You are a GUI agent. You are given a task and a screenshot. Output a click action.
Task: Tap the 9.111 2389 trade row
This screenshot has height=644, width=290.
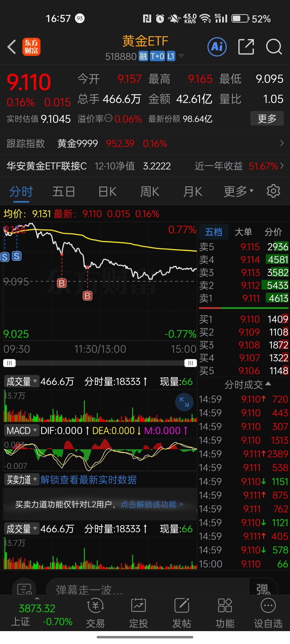(244, 454)
